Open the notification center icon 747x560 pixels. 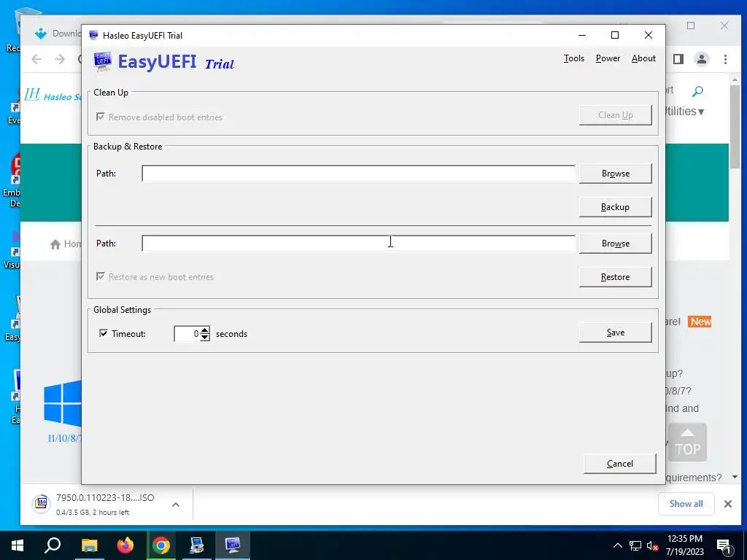point(724,545)
